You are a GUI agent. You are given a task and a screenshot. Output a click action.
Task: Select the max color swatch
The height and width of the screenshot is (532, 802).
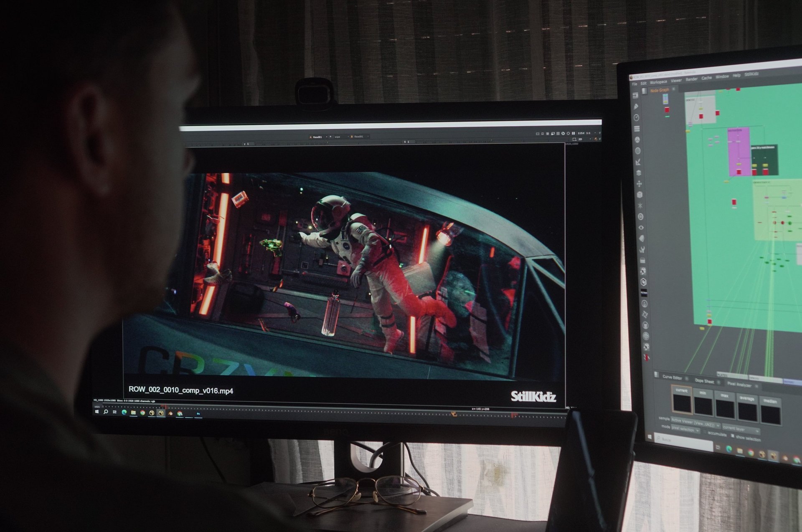coord(725,405)
